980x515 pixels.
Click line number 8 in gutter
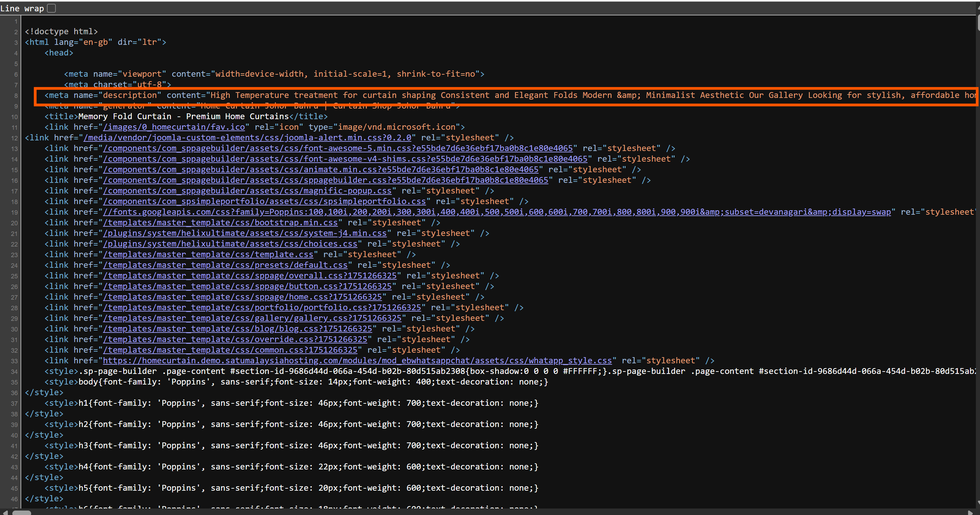pyautogui.click(x=16, y=96)
